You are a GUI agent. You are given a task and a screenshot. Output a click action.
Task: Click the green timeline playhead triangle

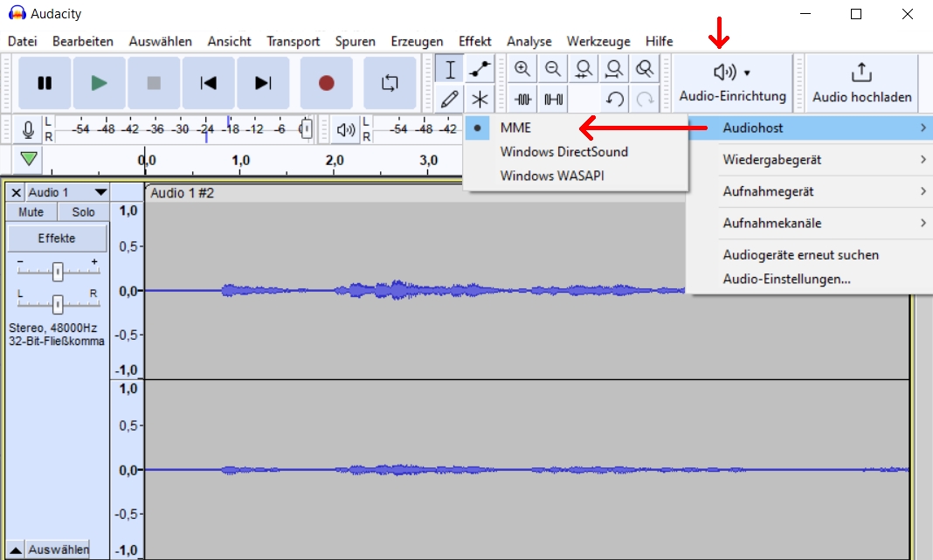click(29, 158)
